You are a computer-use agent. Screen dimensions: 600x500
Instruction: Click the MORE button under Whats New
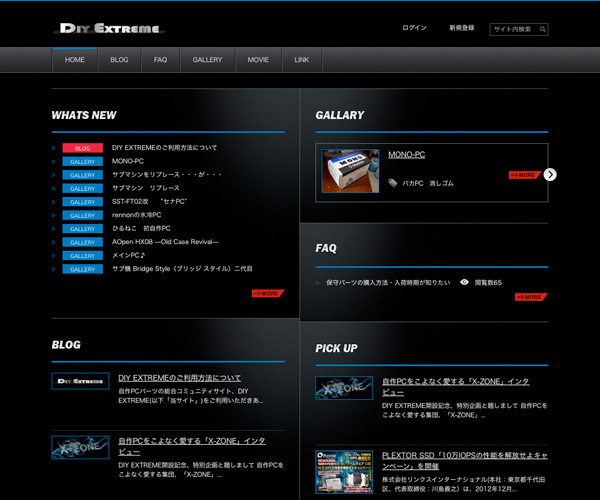coord(267,293)
